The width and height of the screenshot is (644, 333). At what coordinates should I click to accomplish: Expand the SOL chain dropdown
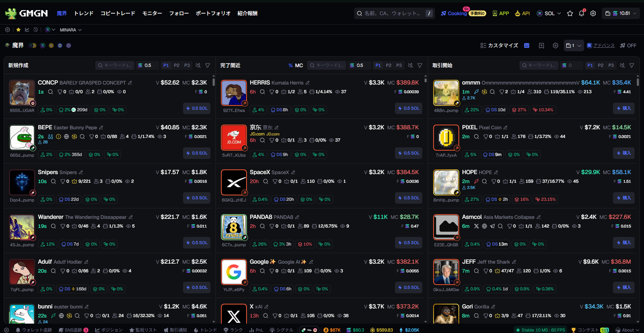[x=549, y=13]
